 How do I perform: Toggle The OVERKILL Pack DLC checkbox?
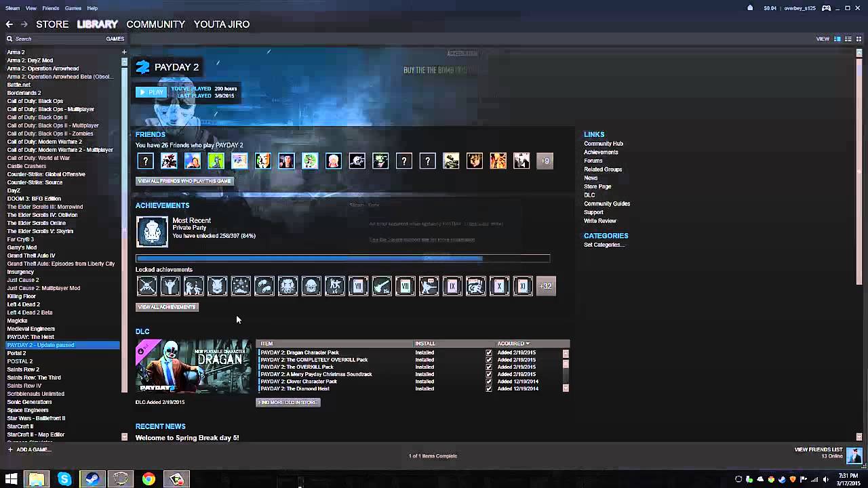(x=489, y=367)
